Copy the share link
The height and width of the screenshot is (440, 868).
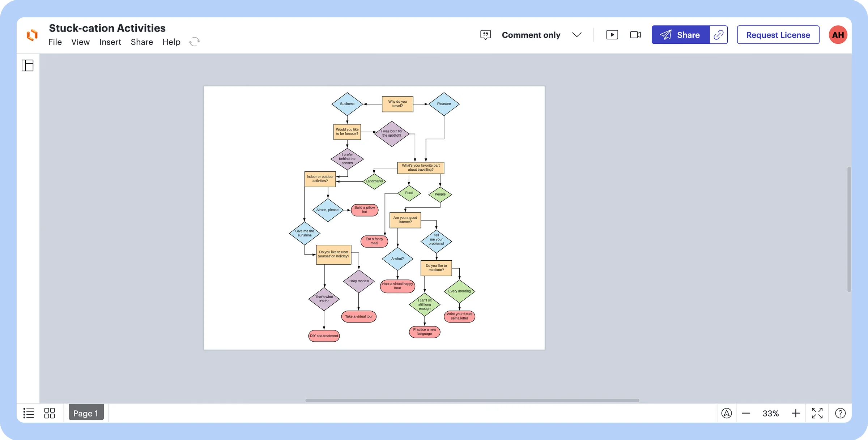pos(718,35)
